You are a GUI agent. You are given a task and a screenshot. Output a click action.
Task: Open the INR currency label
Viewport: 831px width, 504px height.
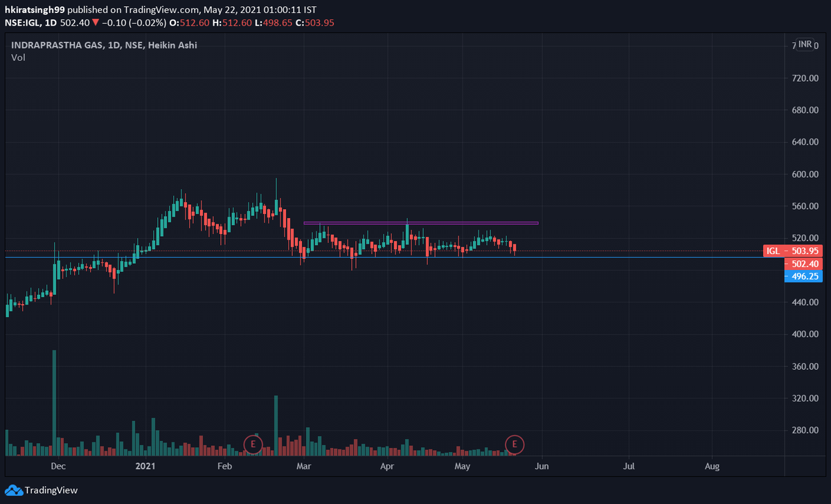[x=805, y=44]
